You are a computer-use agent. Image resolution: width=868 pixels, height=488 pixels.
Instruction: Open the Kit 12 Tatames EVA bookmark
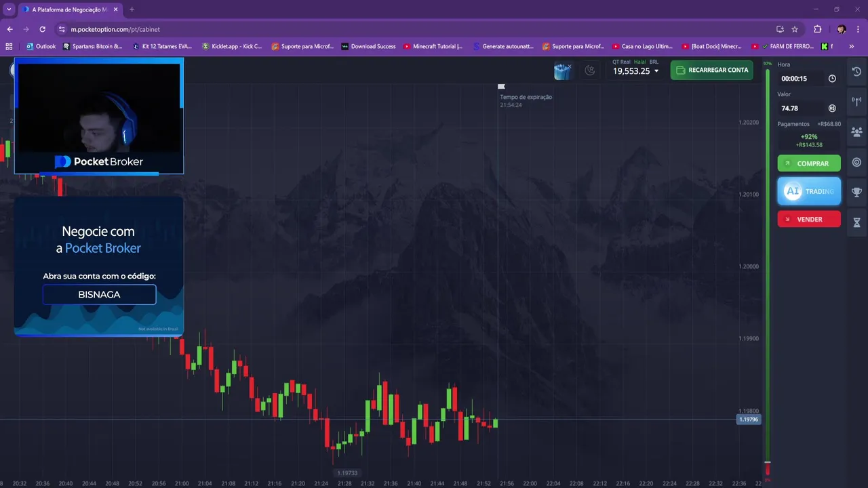click(x=163, y=47)
